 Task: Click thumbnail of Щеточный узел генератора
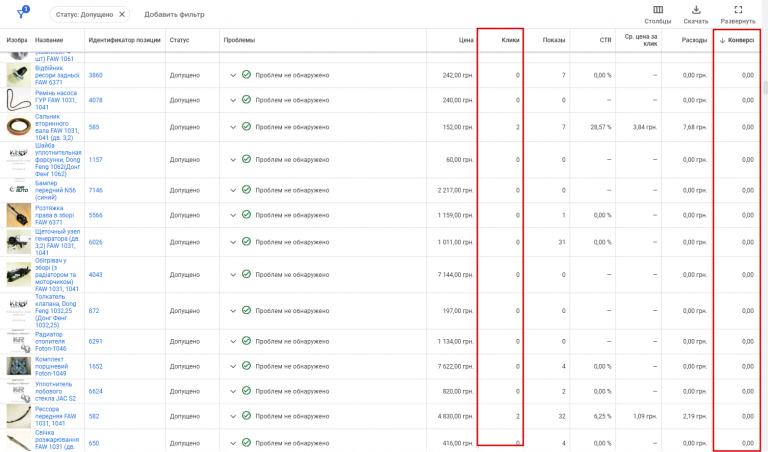[x=19, y=242]
